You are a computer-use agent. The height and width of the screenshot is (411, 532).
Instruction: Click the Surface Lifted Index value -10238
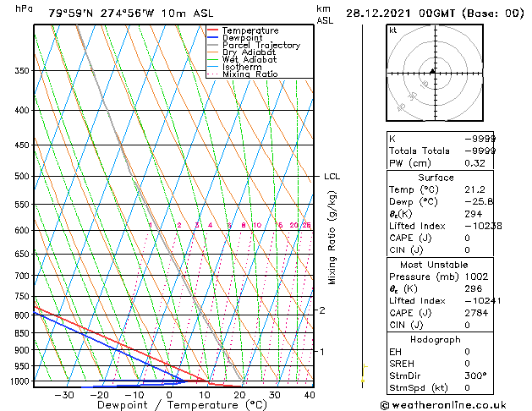[x=483, y=226]
